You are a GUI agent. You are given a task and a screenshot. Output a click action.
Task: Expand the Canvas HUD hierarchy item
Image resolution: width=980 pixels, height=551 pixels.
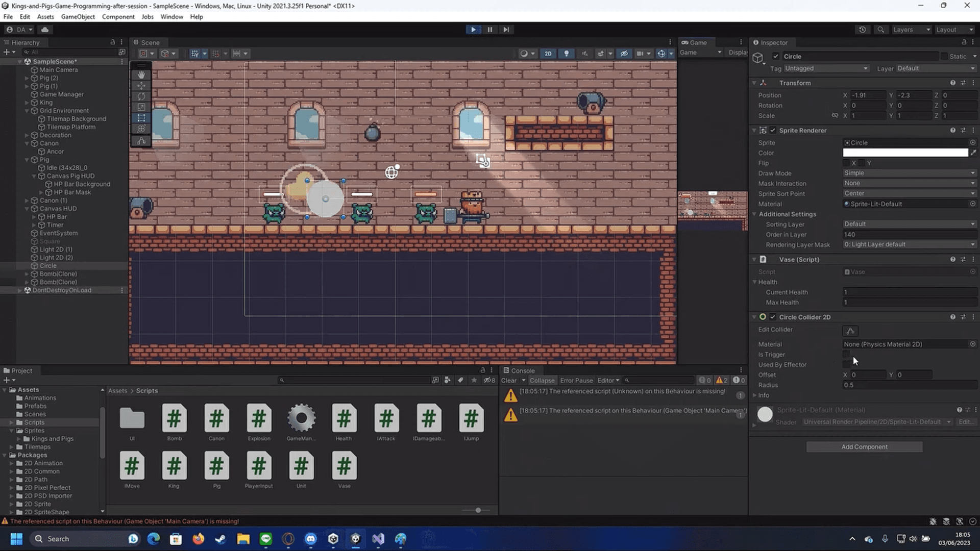pos(27,208)
